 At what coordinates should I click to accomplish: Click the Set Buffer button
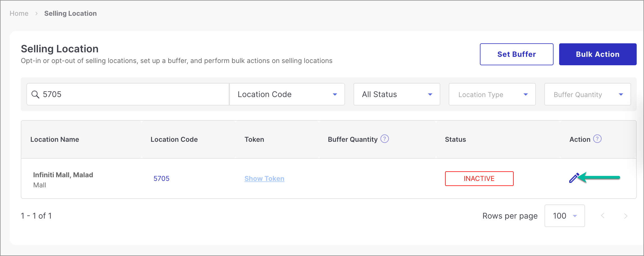coord(516,54)
